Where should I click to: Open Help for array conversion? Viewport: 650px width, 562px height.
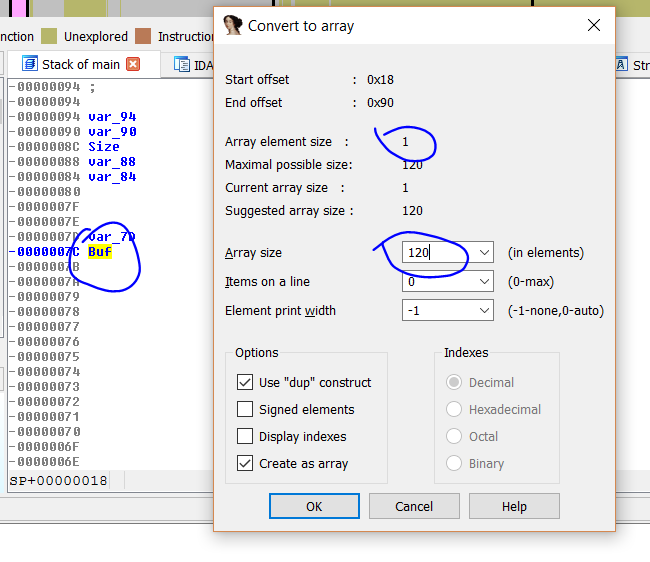514,506
